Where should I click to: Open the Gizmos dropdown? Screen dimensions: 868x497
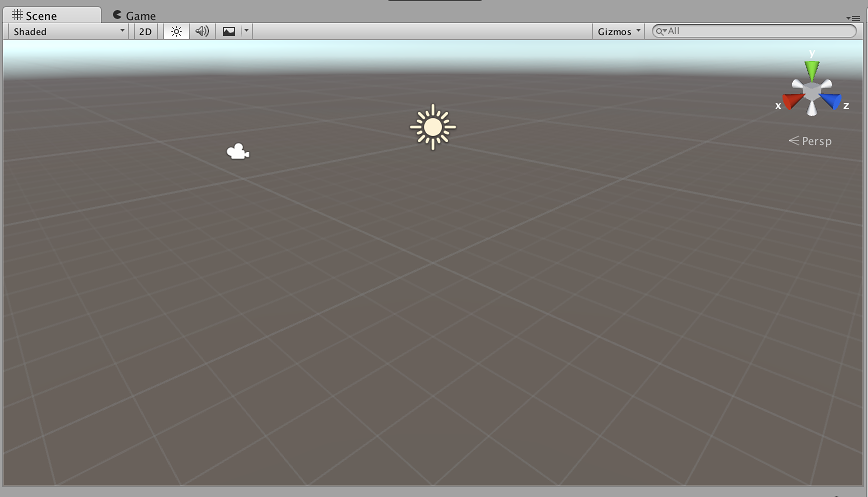[618, 31]
